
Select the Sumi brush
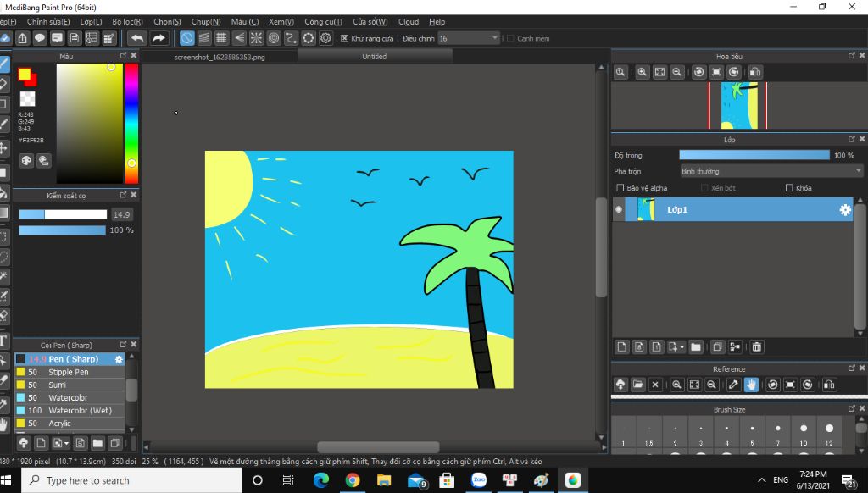[70, 385]
